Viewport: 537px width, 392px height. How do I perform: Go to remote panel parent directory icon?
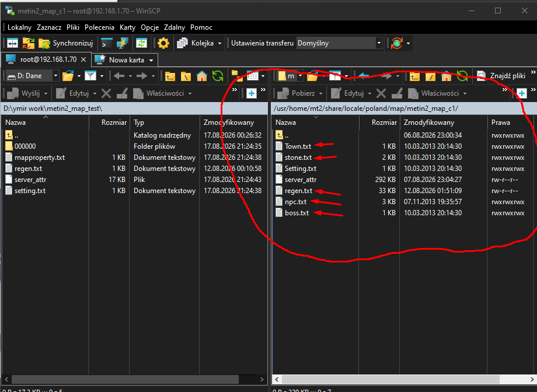pos(414,76)
